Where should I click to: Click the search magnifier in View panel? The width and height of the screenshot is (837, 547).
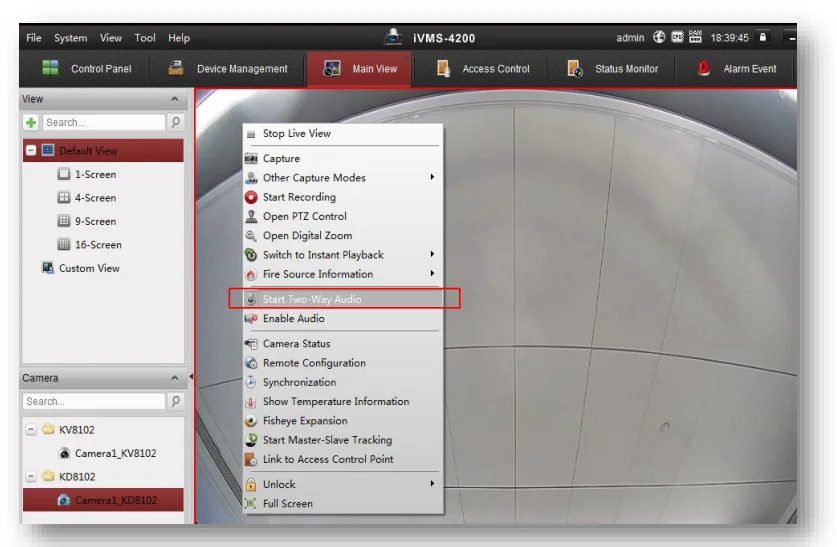tap(175, 122)
